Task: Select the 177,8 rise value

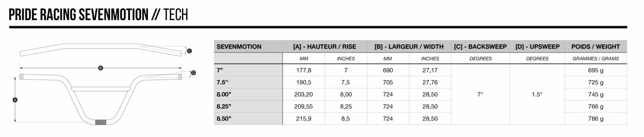Action: 304,70
